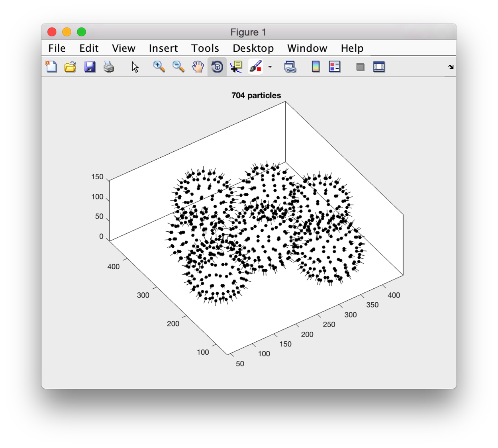This screenshot has height=448, width=498.
Task: Save the figure using the floppy disk icon
Action: (90, 67)
